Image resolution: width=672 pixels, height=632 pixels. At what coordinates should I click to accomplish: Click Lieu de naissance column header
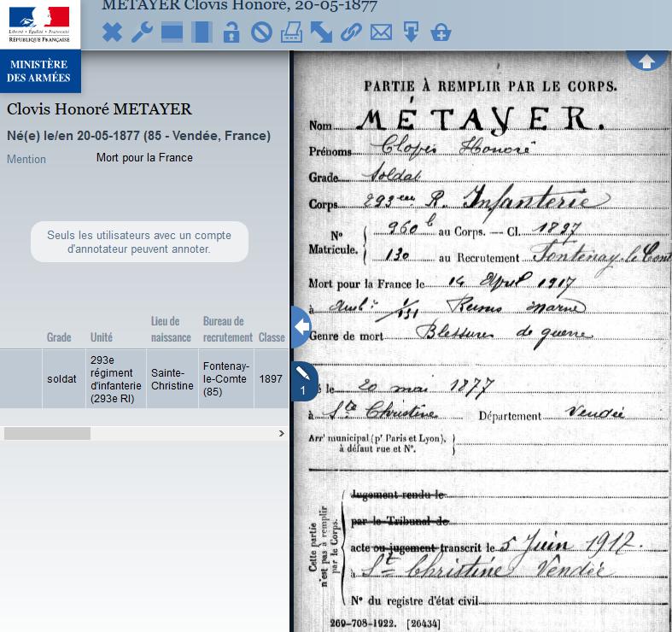point(171,330)
